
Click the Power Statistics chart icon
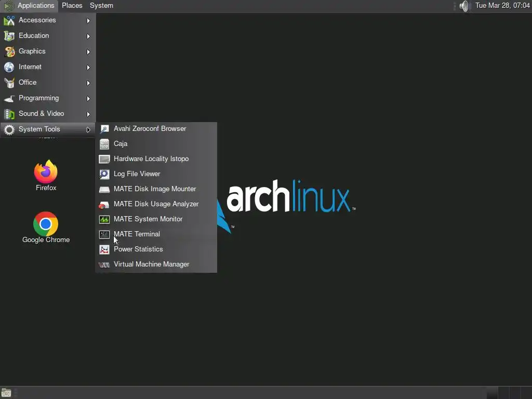(x=104, y=250)
